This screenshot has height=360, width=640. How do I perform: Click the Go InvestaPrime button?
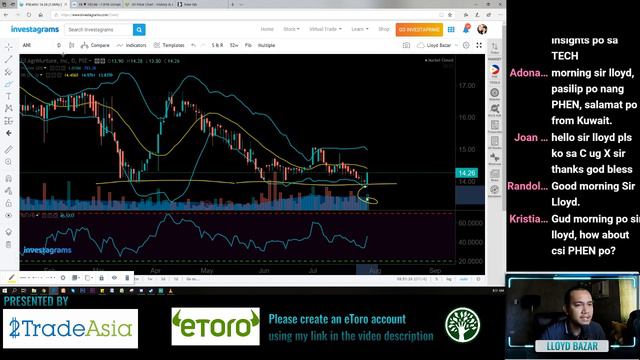(419, 29)
